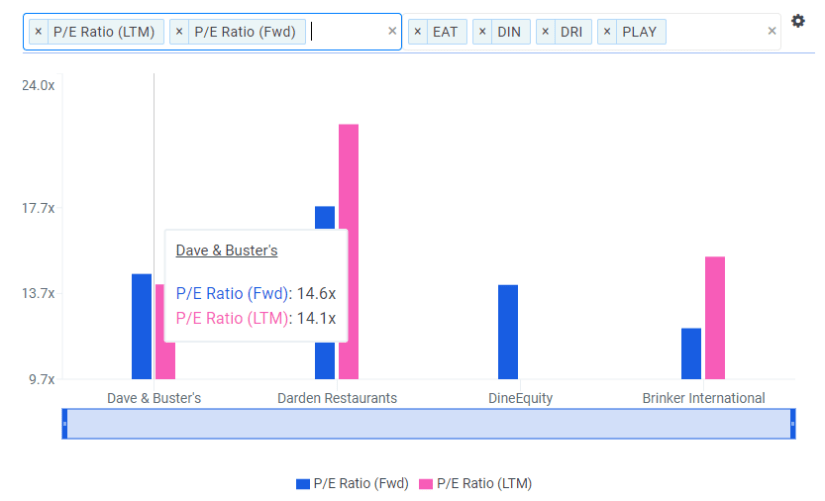Click the Darden Restaurants axis label
The image size is (825, 501).
pyautogui.click(x=337, y=398)
